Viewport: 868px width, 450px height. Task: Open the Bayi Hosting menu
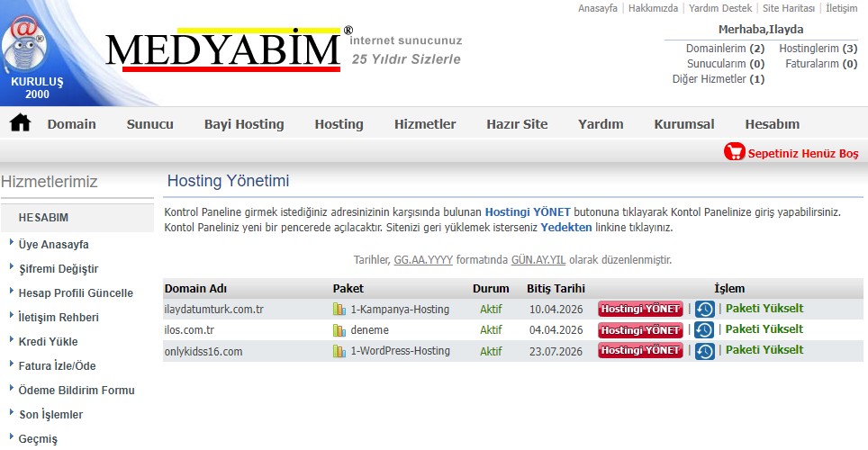tap(244, 124)
